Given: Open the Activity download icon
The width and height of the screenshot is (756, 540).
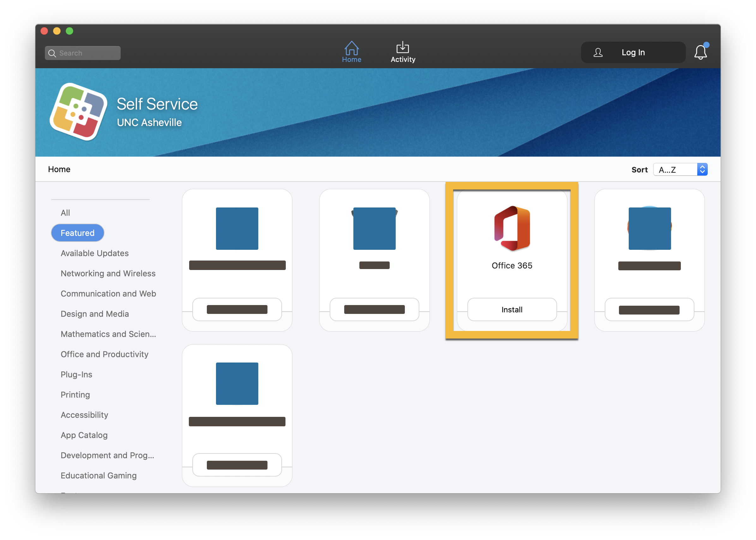Looking at the screenshot, I should [x=403, y=48].
